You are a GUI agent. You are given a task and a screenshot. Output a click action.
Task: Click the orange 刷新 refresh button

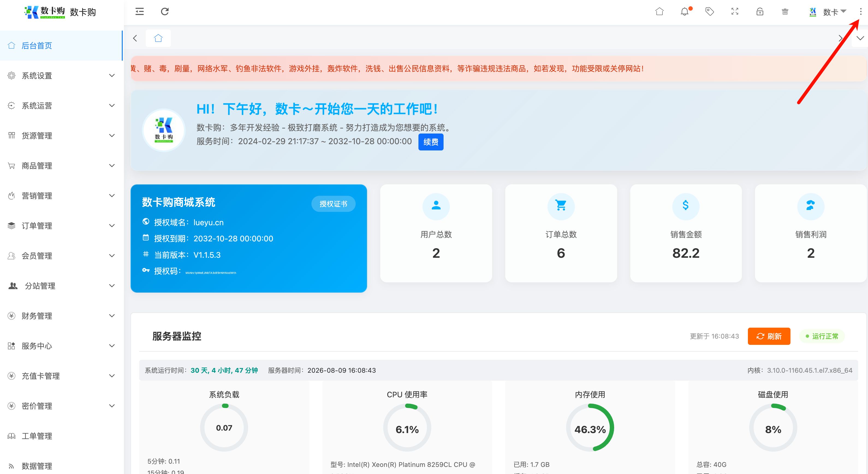coord(769,336)
